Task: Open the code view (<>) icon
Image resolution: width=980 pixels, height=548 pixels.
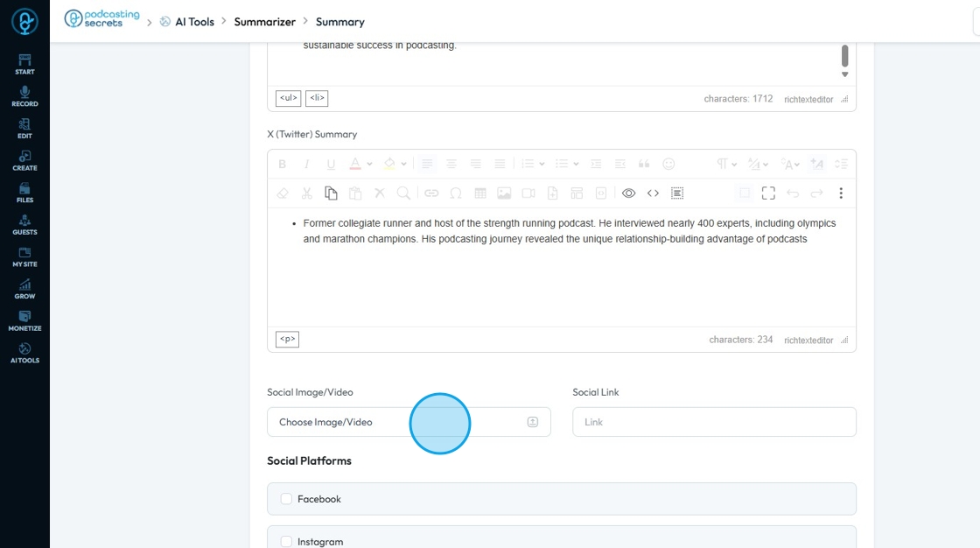Action: coord(653,193)
